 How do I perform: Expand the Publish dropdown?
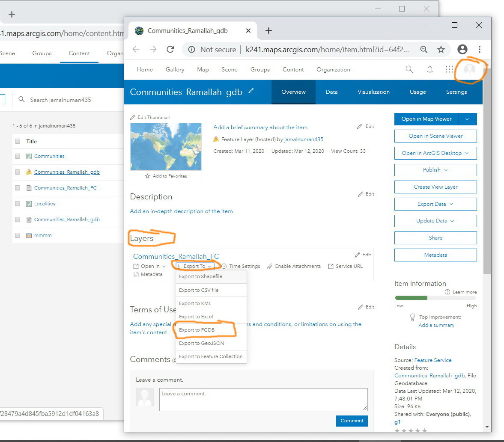coord(435,170)
